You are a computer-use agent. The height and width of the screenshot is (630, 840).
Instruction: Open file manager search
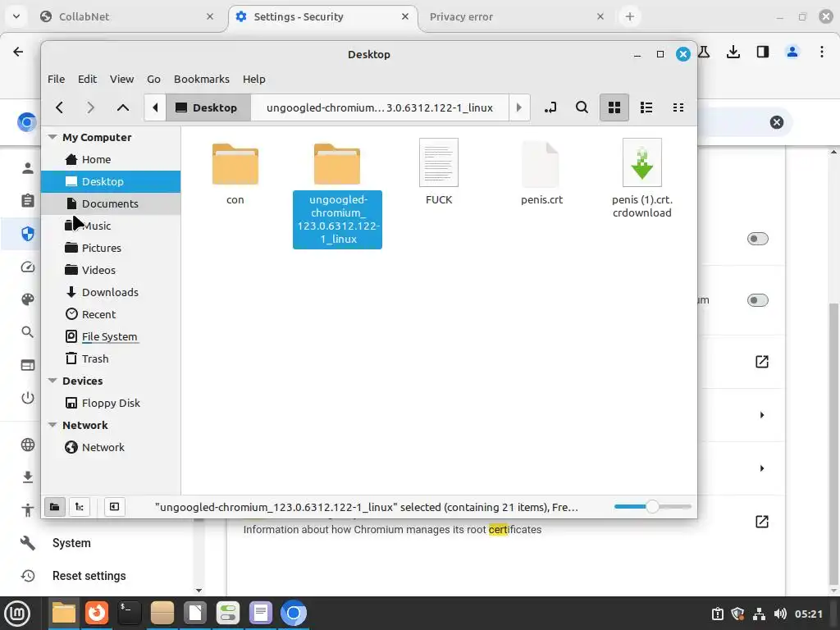(x=582, y=107)
